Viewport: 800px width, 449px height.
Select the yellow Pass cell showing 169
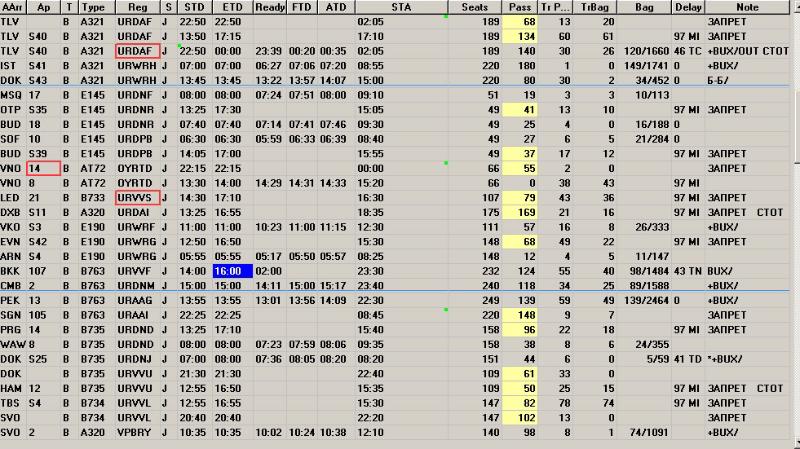(519, 213)
